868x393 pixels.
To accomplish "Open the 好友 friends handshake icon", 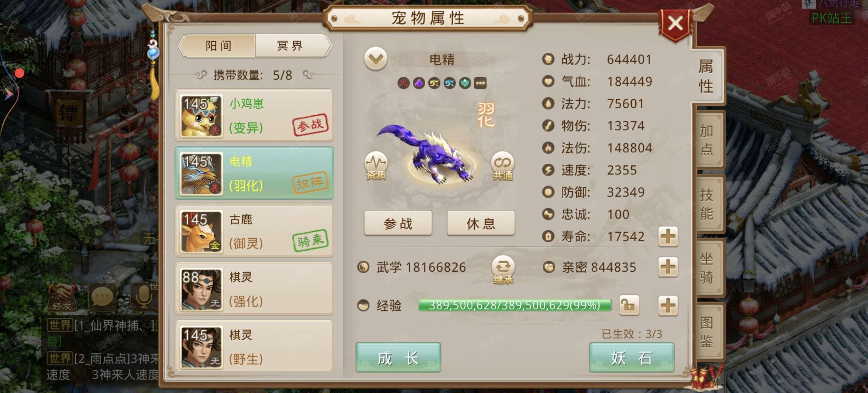I will click(x=62, y=297).
